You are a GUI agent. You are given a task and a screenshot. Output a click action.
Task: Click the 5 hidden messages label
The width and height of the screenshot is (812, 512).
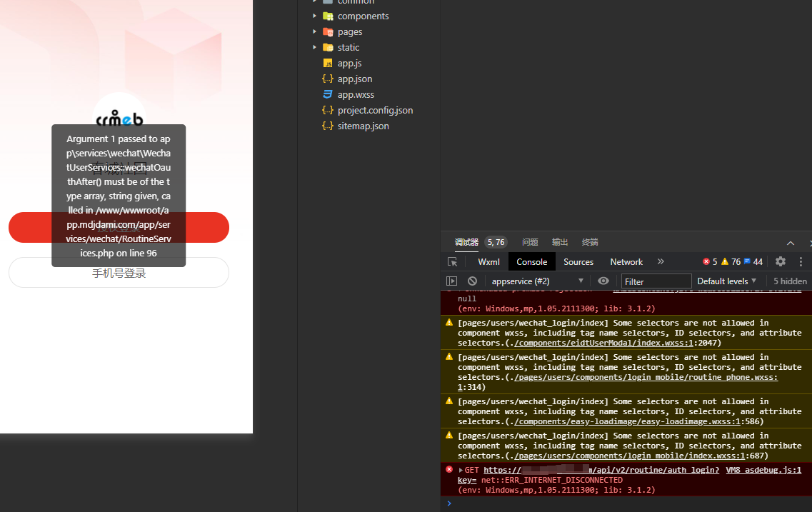click(x=790, y=281)
